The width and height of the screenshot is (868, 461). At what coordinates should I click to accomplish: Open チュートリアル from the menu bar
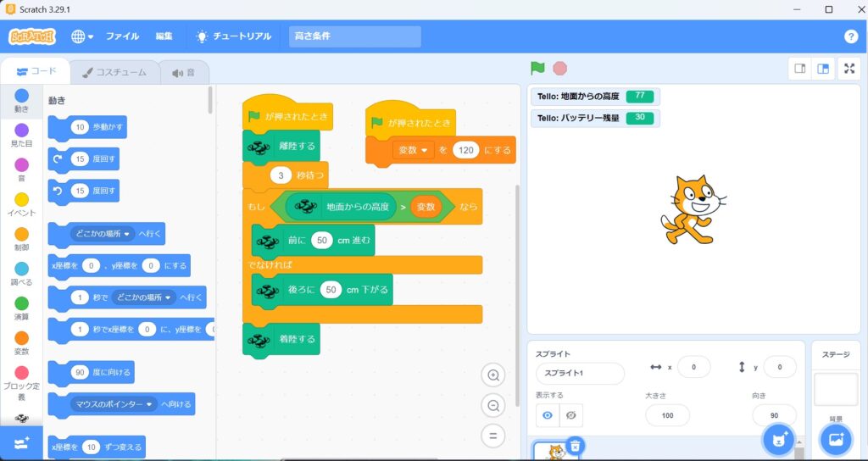(x=233, y=36)
